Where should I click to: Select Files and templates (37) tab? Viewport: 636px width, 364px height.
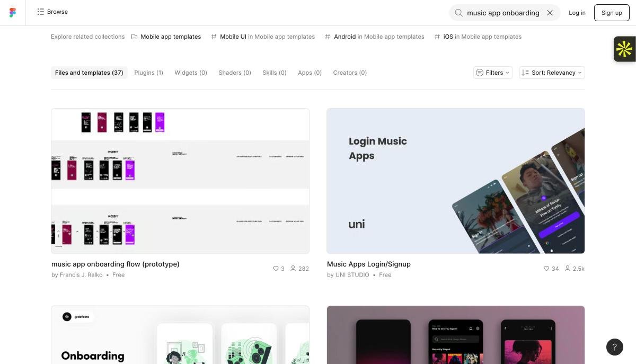[x=89, y=73]
